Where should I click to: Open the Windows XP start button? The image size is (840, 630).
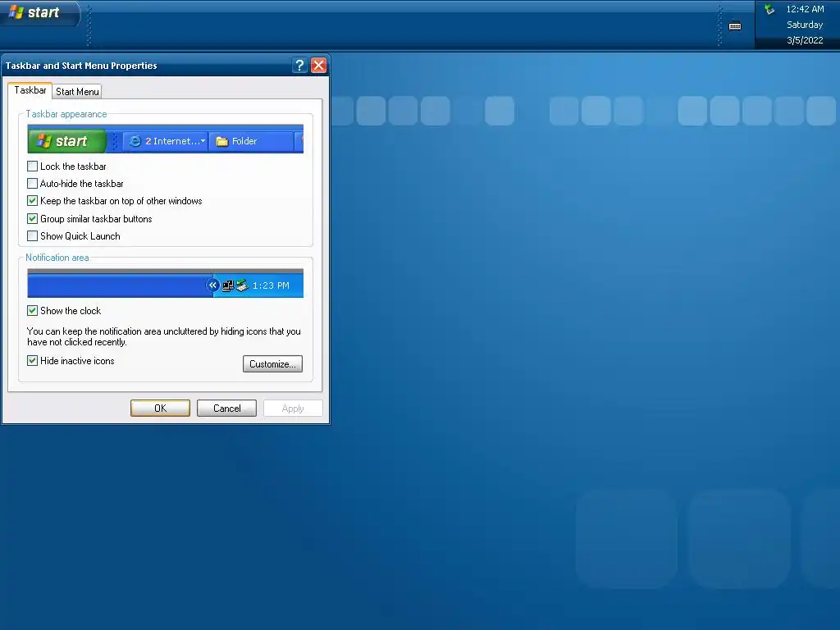[x=39, y=12]
